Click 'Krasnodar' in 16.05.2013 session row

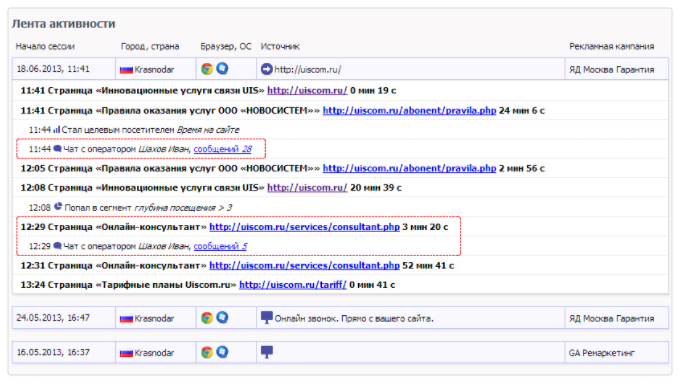pos(154,353)
